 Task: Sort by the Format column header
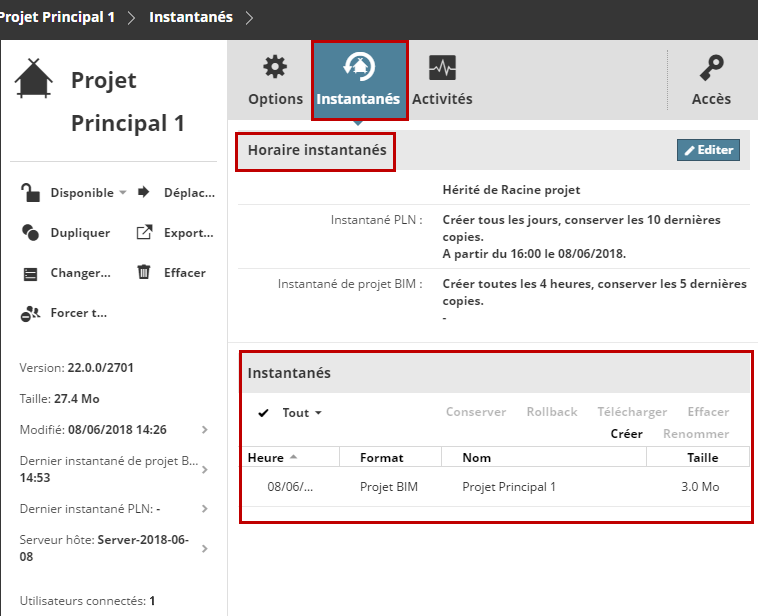[381, 457]
